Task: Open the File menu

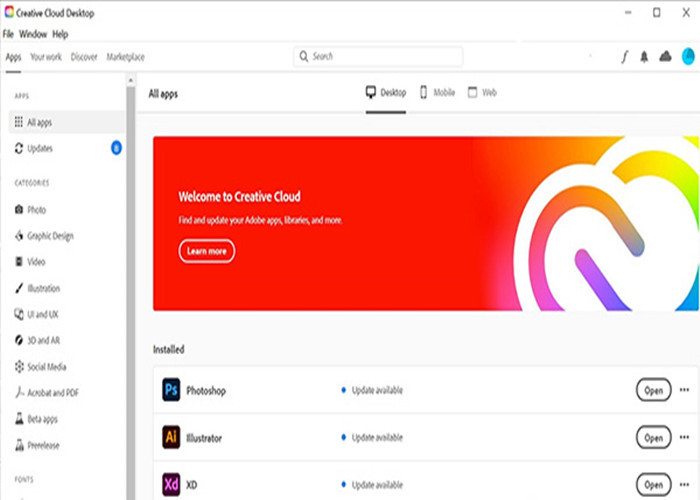Action: coord(8,34)
